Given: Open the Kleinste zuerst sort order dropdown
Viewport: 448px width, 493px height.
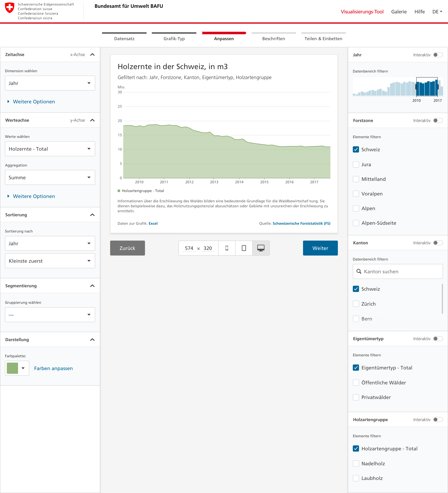Looking at the screenshot, I should 50,261.
